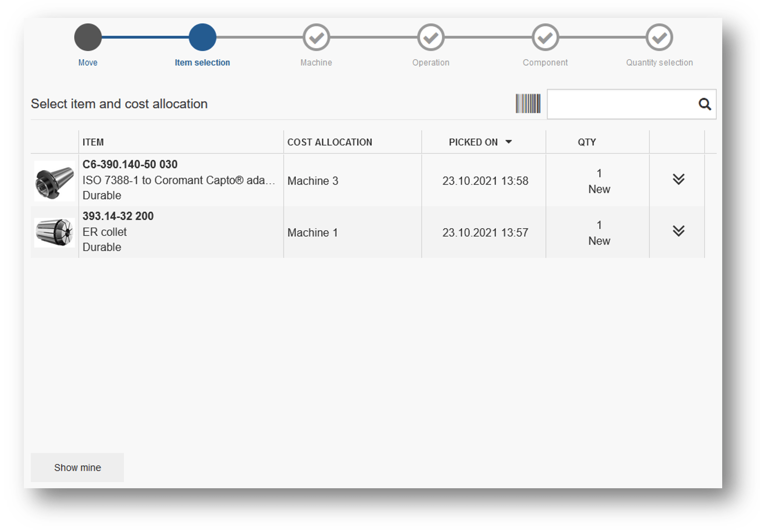This screenshot has width=760, height=532.
Task: Open the ER collet item thumbnail
Action: [x=54, y=232]
